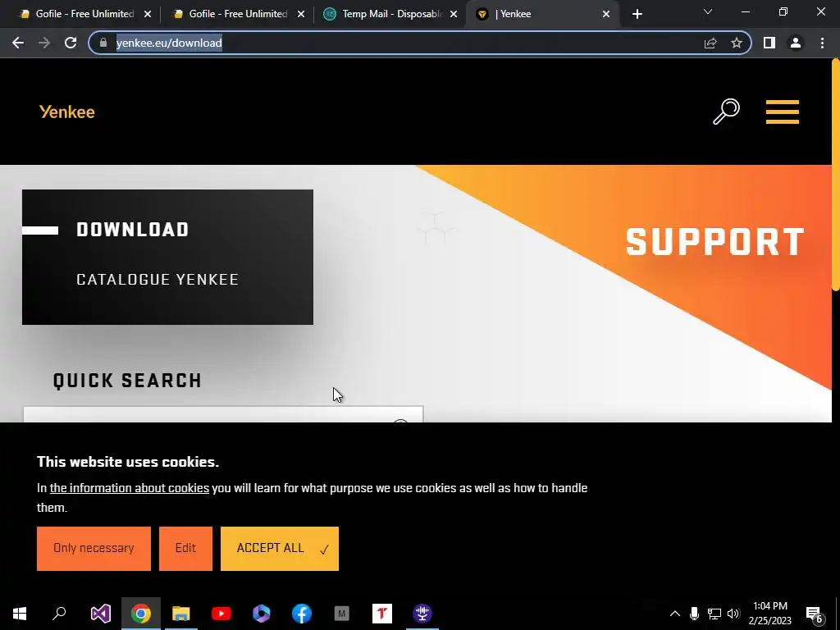Open CATALOGUE YENKEE section
This screenshot has width=840, height=630.
(157, 279)
